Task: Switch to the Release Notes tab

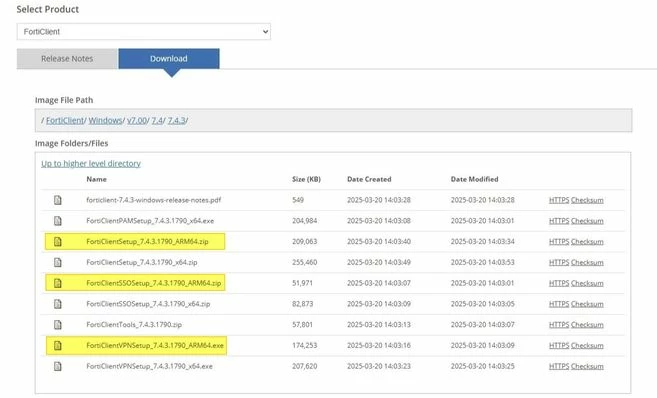Action: [67, 59]
